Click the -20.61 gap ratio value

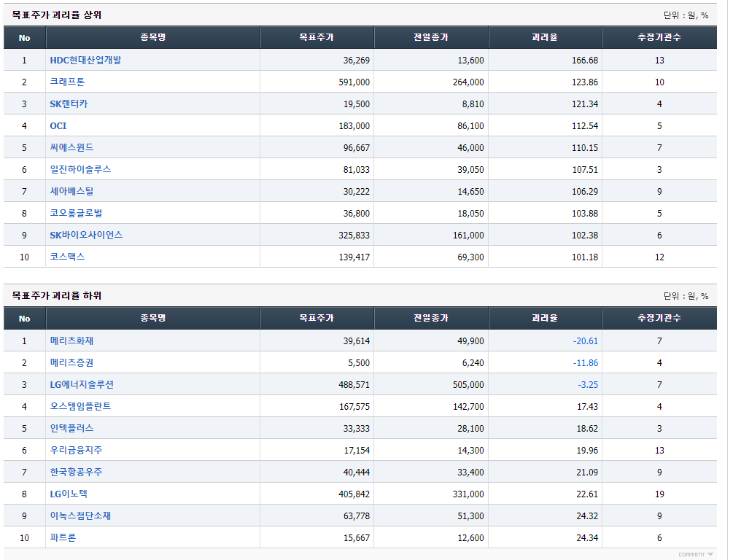pos(586,341)
